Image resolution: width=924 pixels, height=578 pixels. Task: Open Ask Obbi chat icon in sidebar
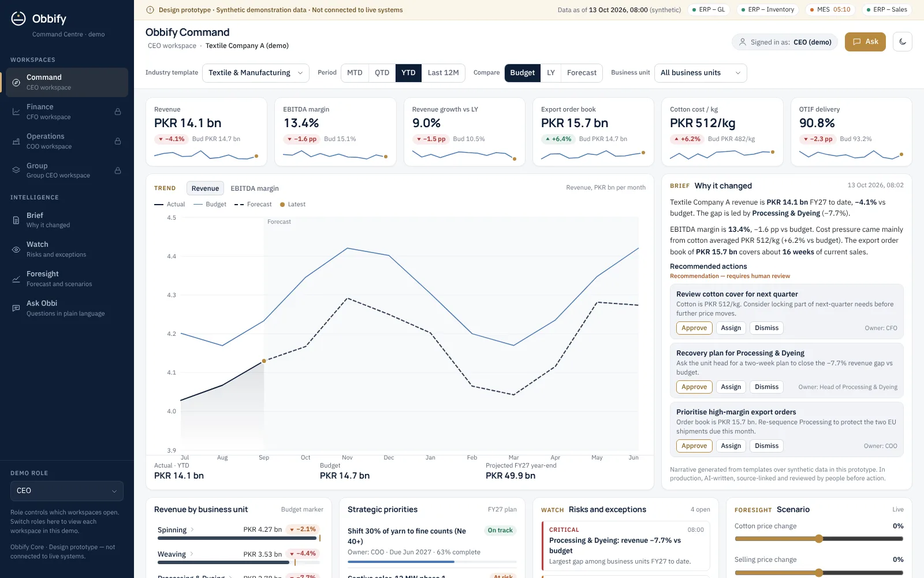[16, 308]
